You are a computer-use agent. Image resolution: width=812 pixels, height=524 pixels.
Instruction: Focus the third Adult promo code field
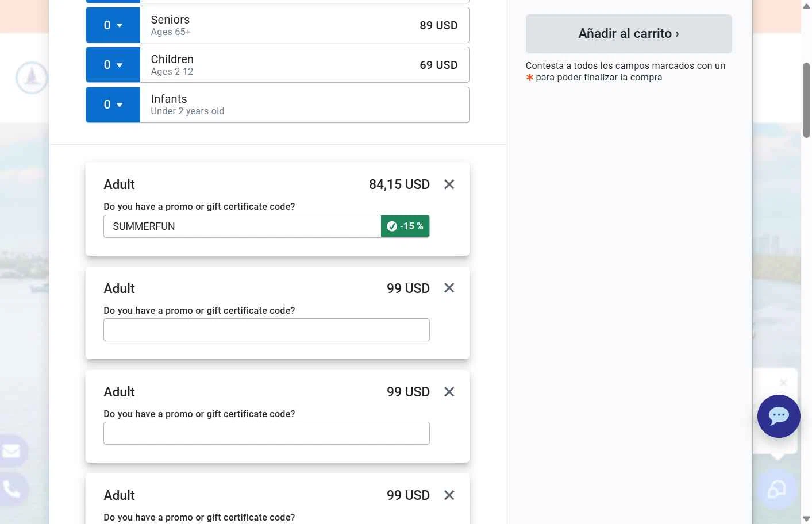(267, 433)
